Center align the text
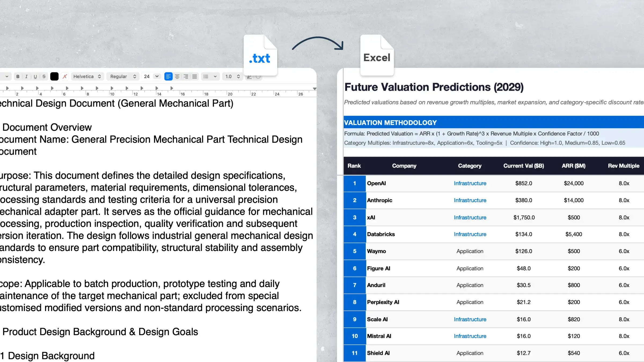This screenshot has width=644, height=362. [x=177, y=76]
